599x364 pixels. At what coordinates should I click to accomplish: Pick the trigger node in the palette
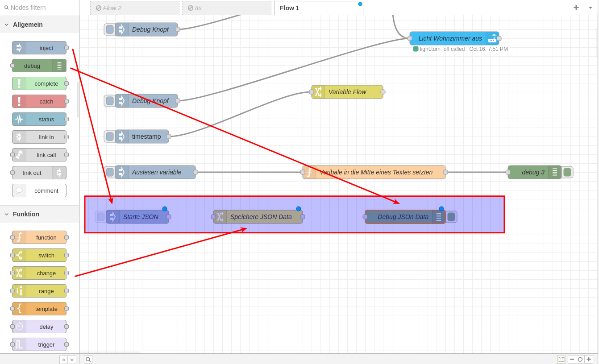39,344
